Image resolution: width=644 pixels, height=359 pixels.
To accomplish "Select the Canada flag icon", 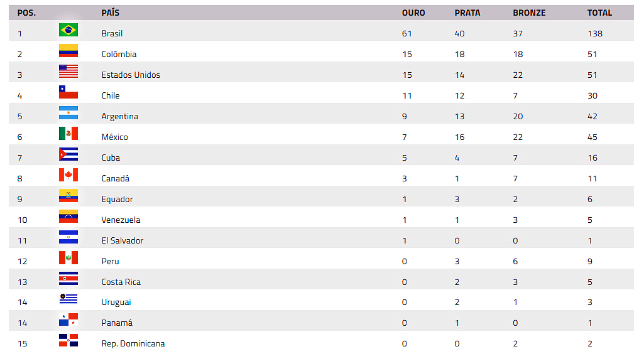I will pyautogui.click(x=68, y=174).
